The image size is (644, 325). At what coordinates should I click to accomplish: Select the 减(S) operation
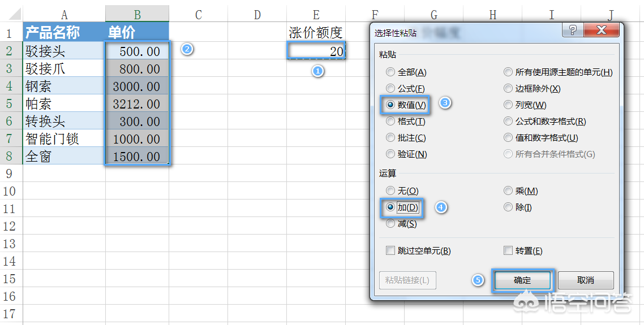(x=390, y=224)
